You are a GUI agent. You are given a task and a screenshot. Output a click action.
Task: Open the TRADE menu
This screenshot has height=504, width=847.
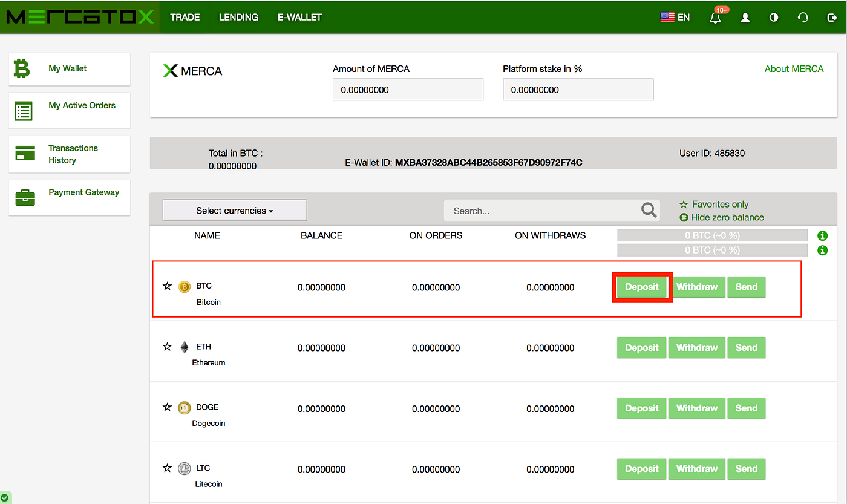[x=185, y=17]
